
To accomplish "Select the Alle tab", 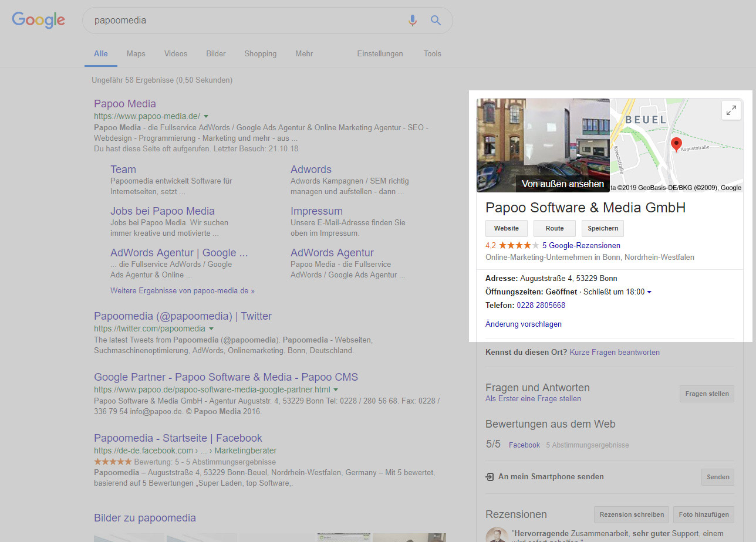I will pyautogui.click(x=101, y=53).
